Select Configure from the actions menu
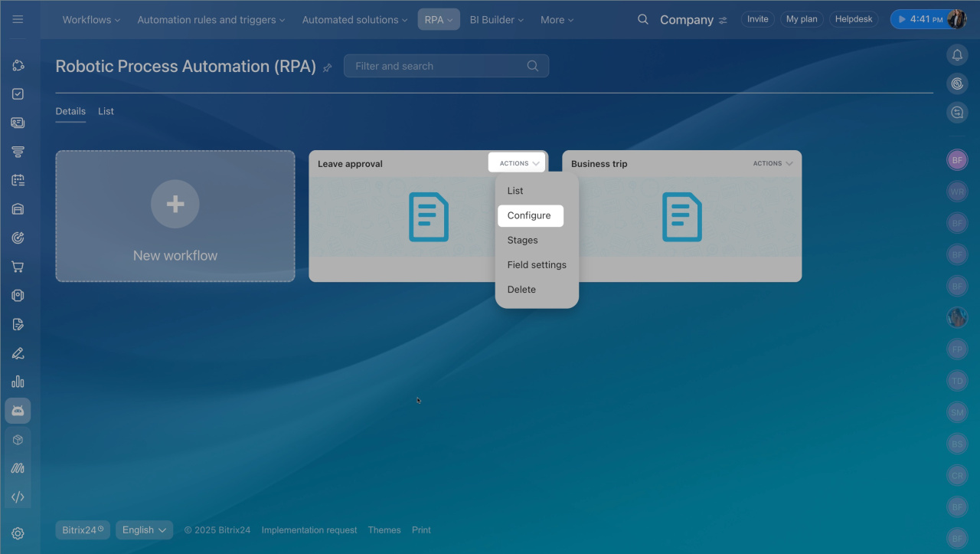 [x=529, y=215]
